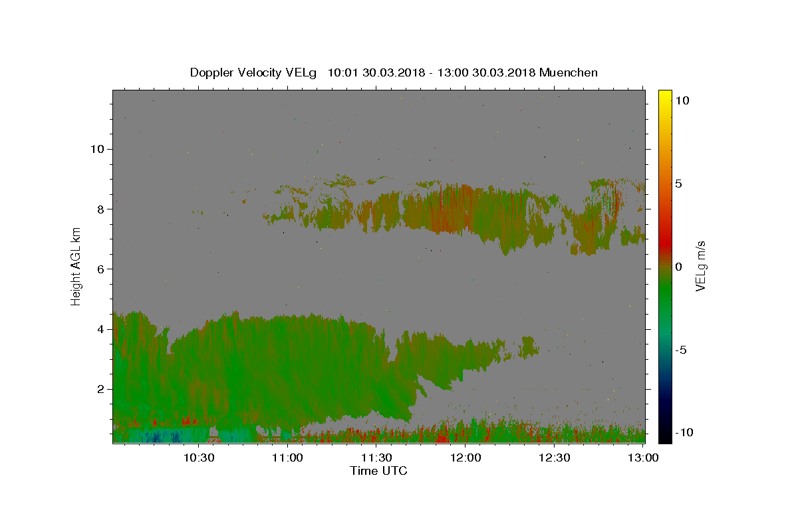
Task: Click the 11:30 time tick label
Action: pyautogui.click(x=376, y=458)
